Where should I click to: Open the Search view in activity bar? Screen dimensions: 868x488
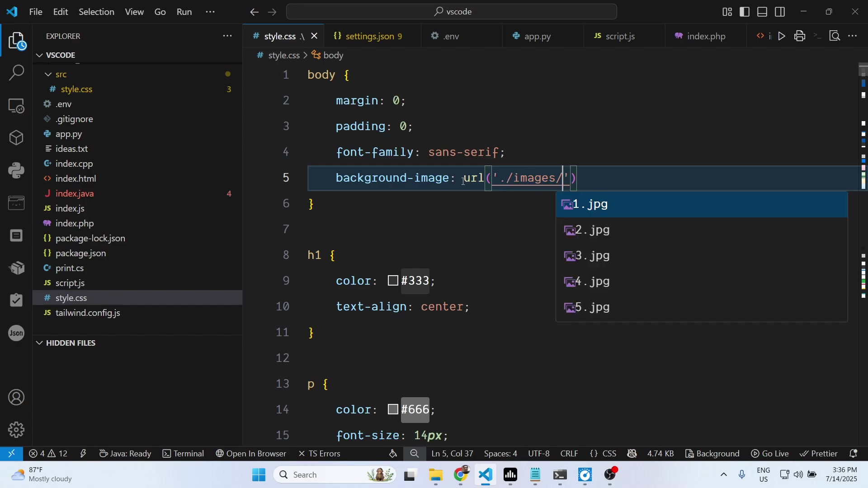pos(16,73)
